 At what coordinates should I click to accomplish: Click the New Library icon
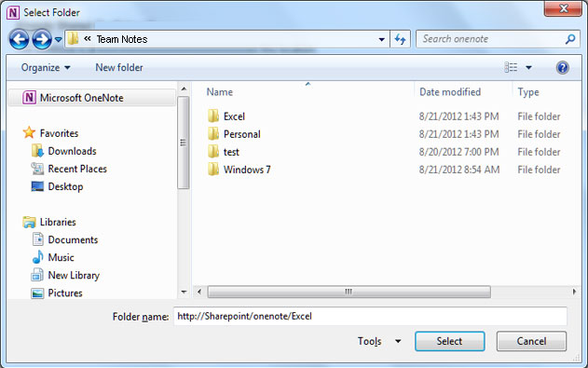37,275
